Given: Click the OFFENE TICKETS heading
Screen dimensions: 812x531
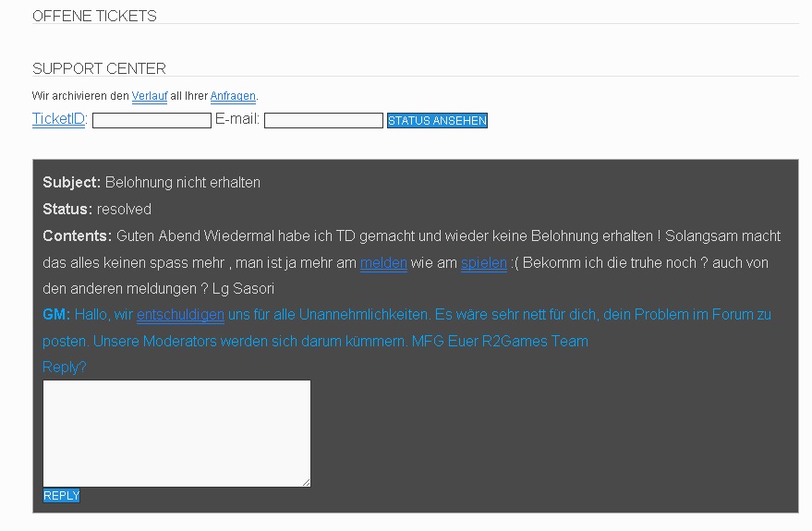Looking at the screenshot, I should click(x=94, y=16).
